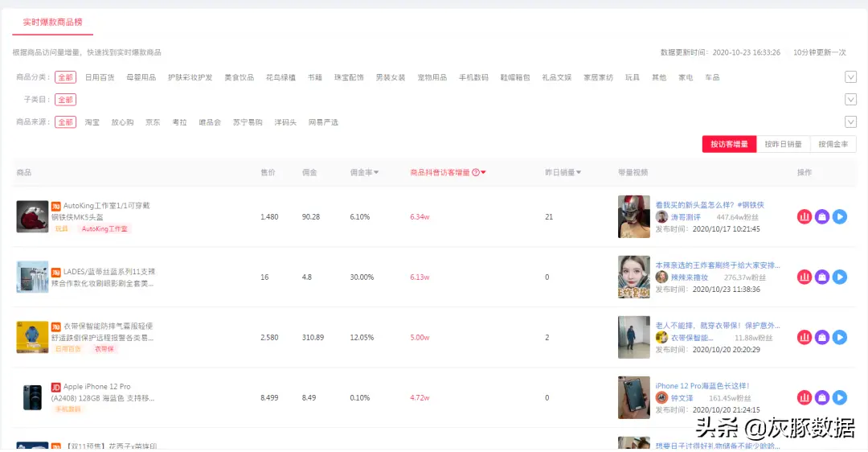The height and width of the screenshot is (452, 868).
Task: Open red chart icon for 衣带保 product row
Action: (805, 337)
